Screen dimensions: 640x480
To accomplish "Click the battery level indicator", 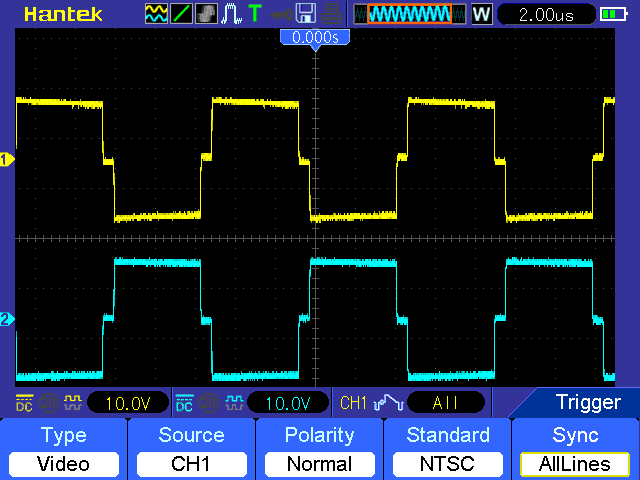I will click(x=611, y=14).
